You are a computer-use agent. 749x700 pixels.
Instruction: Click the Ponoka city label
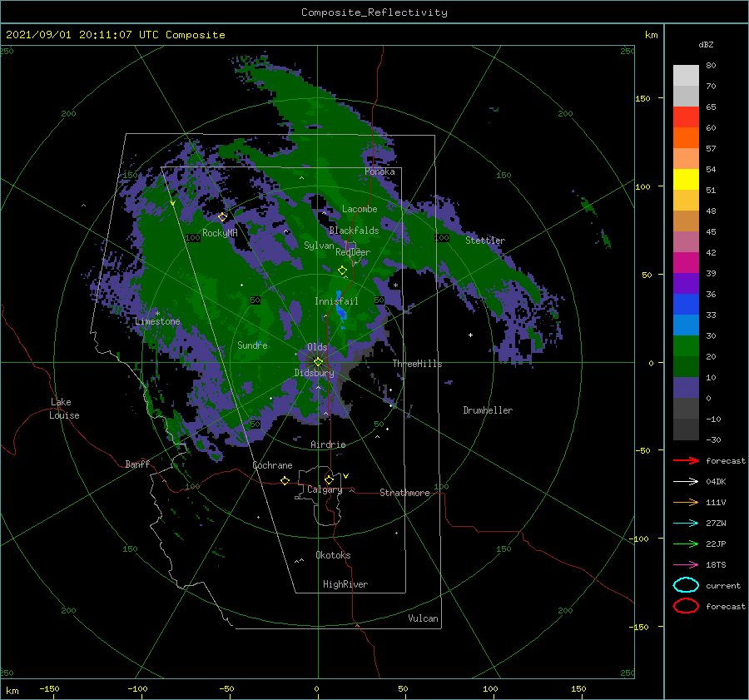point(379,171)
